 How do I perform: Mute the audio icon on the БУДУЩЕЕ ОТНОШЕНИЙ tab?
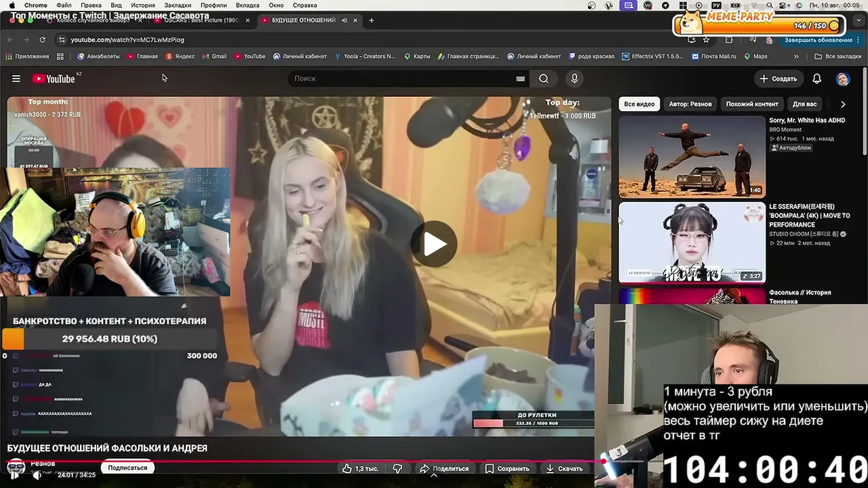[x=344, y=20]
